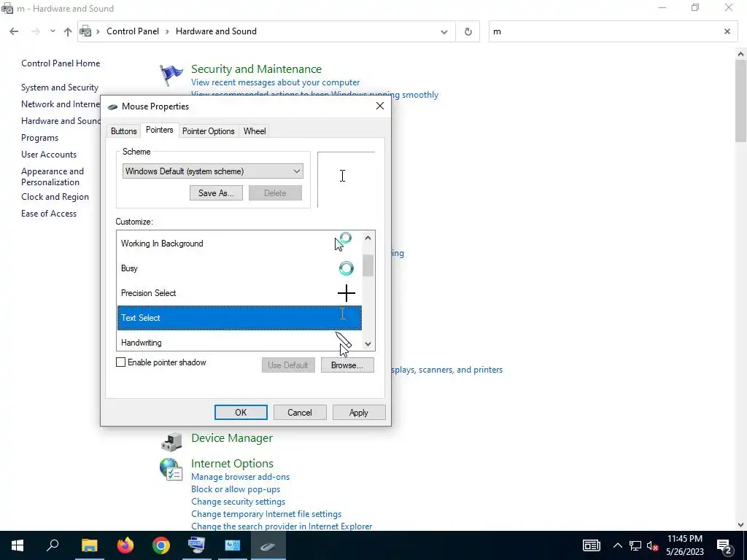This screenshot has height=560, width=747.
Task: Open Control Panel Home link
Action: 61,63
